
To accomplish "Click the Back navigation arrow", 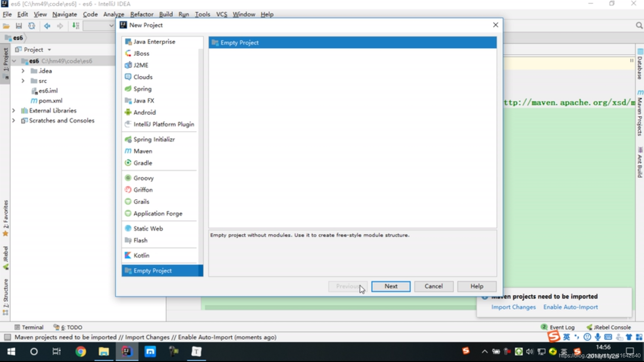I will point(47,26).
